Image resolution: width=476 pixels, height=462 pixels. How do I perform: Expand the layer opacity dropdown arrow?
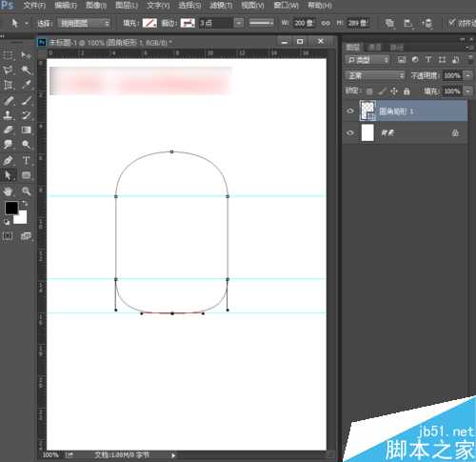pos(467,75)
